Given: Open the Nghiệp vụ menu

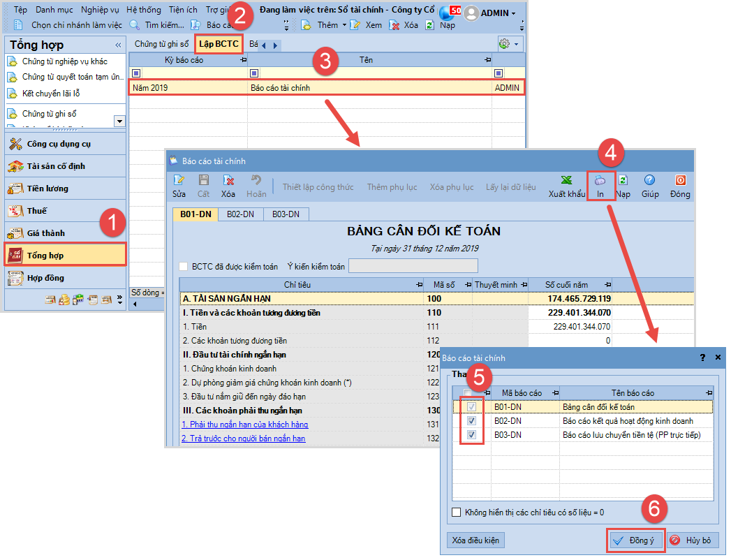Looking at the screenshot, I should 100,10.
